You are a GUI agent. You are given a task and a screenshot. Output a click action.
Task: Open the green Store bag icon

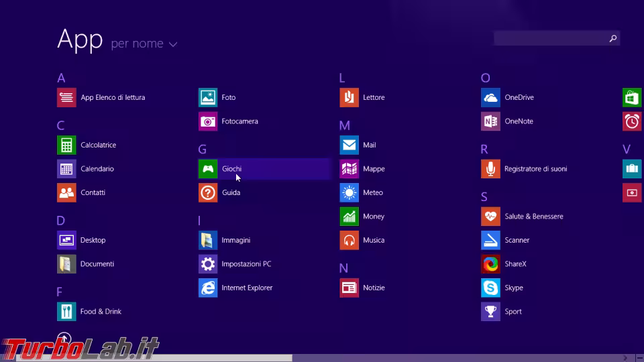point(632,97)
